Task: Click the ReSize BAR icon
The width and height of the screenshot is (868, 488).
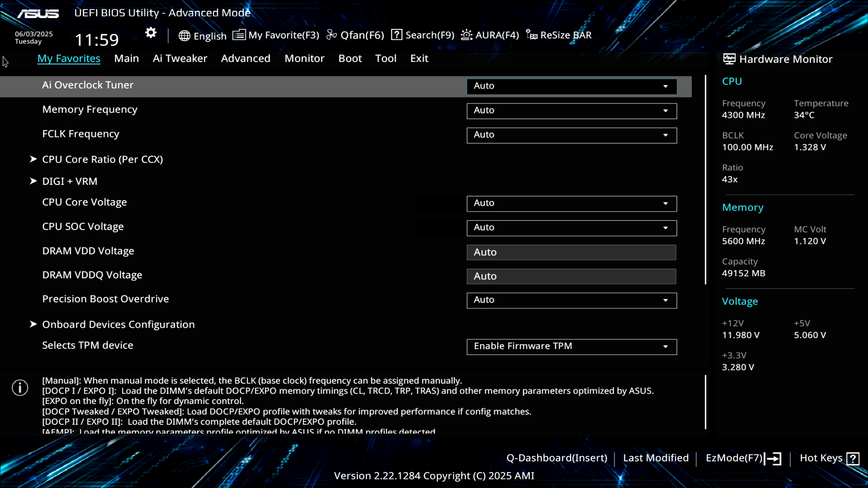Action: [x=532, y=35]
